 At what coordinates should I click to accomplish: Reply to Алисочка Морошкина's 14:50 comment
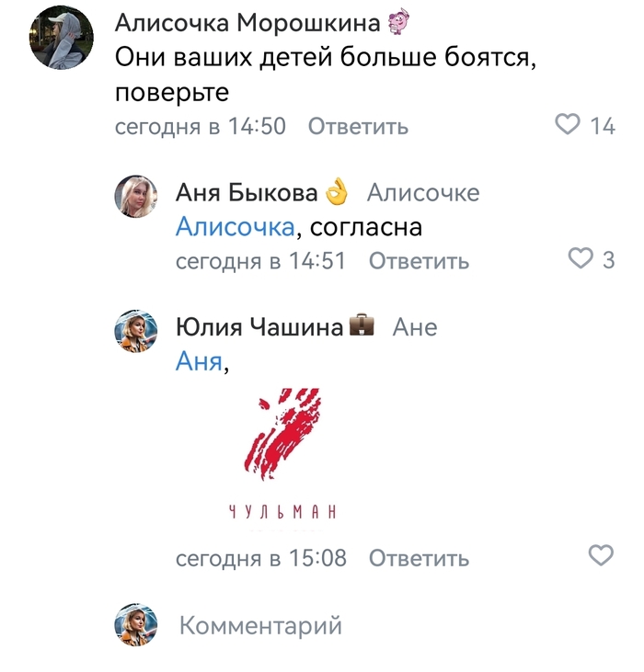(x=358, y=127)
